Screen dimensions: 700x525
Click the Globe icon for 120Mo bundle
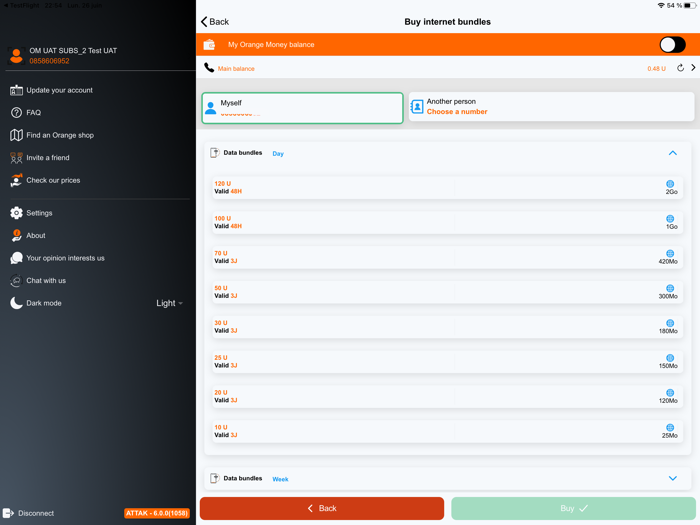670,393
